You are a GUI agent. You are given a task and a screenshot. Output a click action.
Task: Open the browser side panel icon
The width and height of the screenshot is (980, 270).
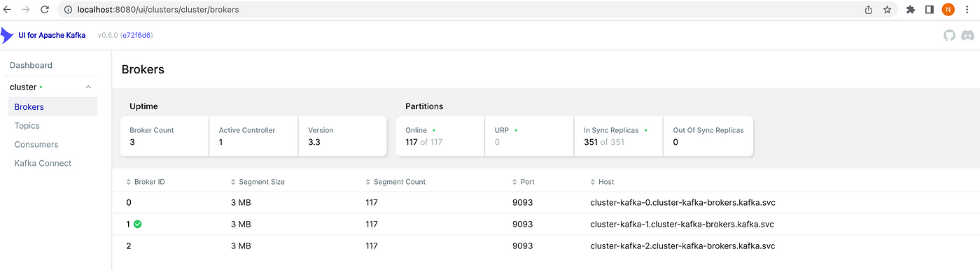929,10
